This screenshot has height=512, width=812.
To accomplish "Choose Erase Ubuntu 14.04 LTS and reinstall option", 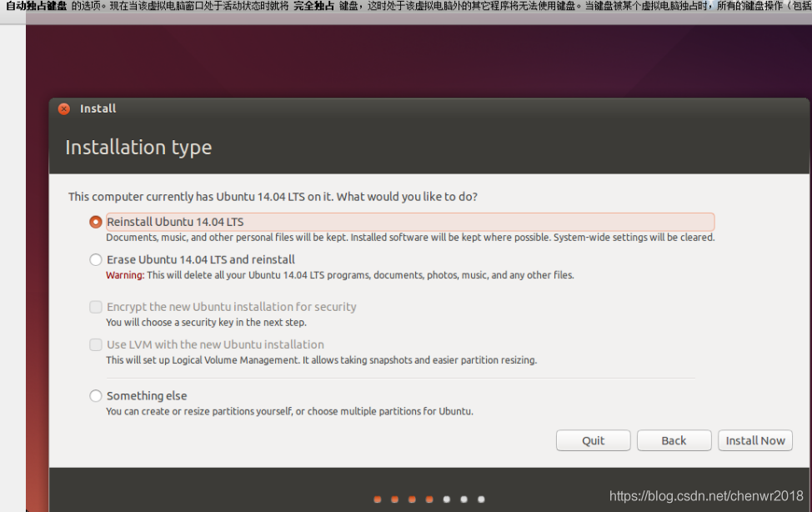I will point(95,259).
